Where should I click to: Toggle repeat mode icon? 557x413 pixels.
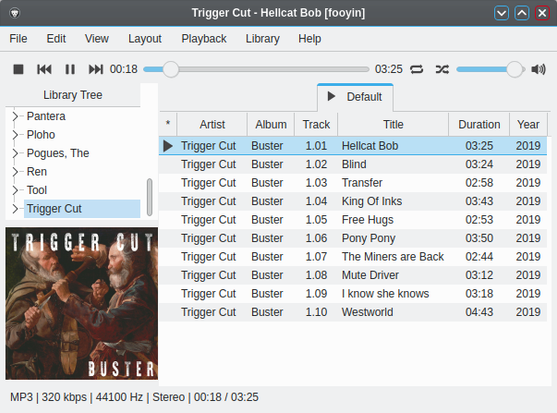pyautogui.click(x=416, y=69)
